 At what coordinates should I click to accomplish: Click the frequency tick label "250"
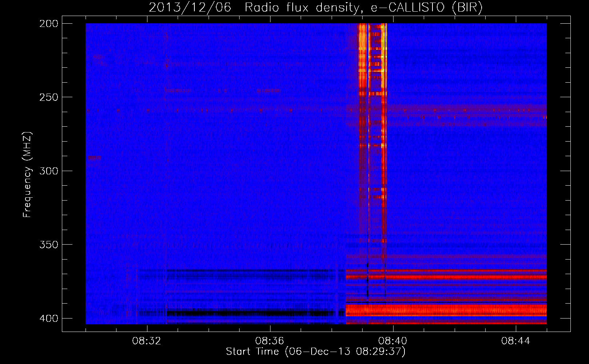point(48,97)
